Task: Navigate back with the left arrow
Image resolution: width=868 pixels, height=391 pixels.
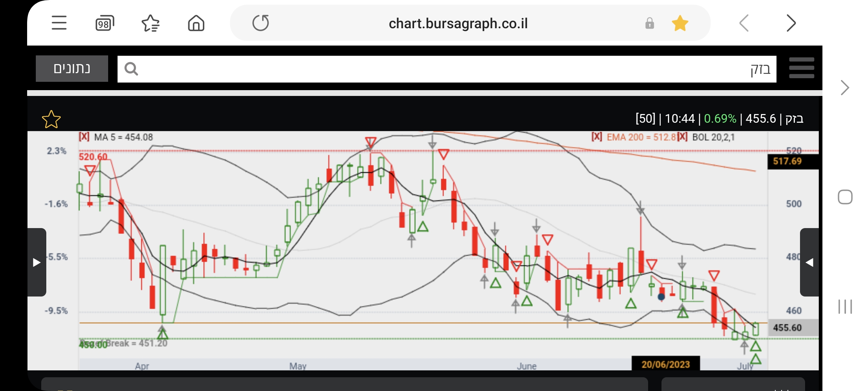Action: click(x=744, y=24)
